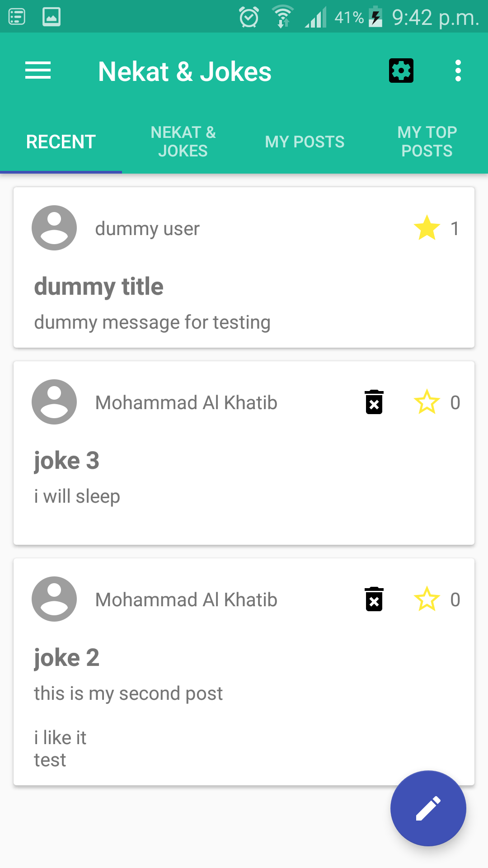Star the joke 3 post

(x=427, y=402)
